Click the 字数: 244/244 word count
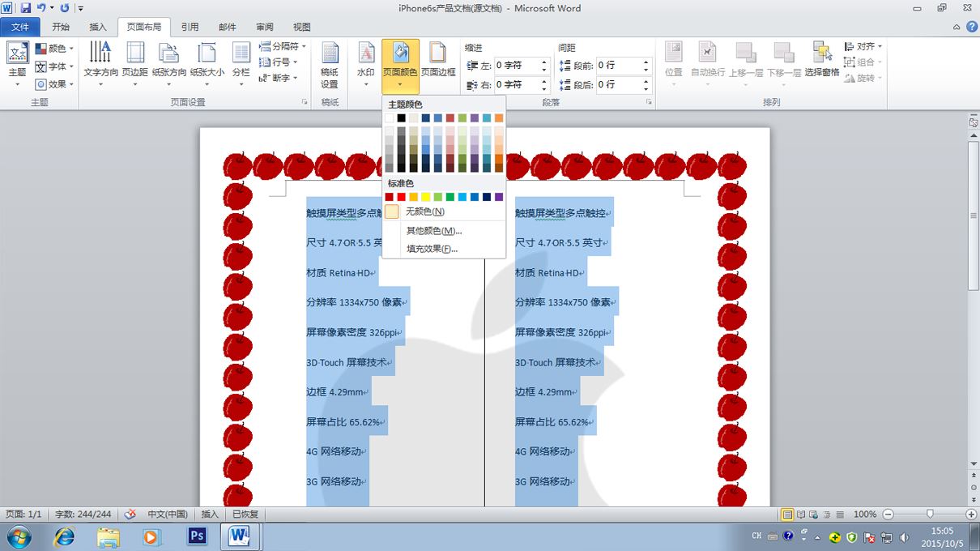980x551 pixels. (83, 515)
